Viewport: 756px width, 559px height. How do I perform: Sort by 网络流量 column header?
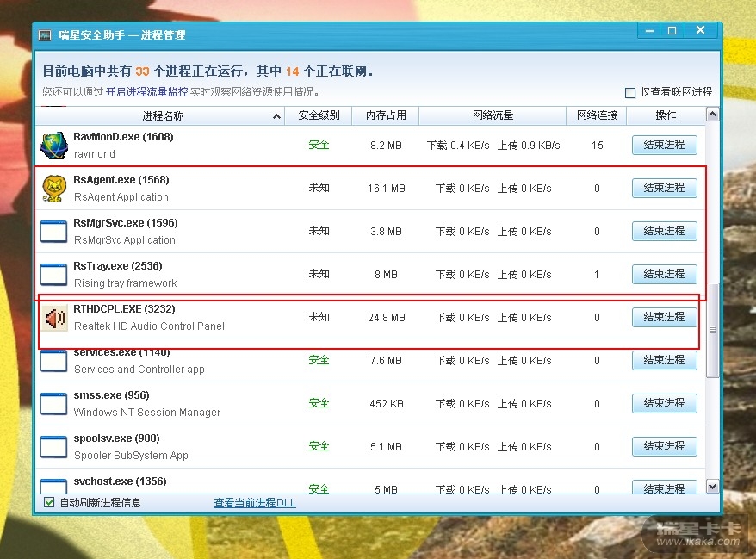coord(493,115)
